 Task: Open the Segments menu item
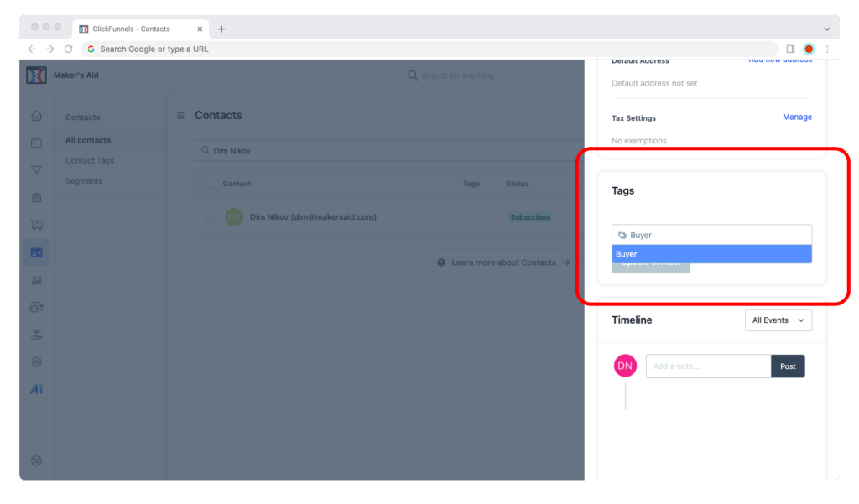click(x=84, y=181)
